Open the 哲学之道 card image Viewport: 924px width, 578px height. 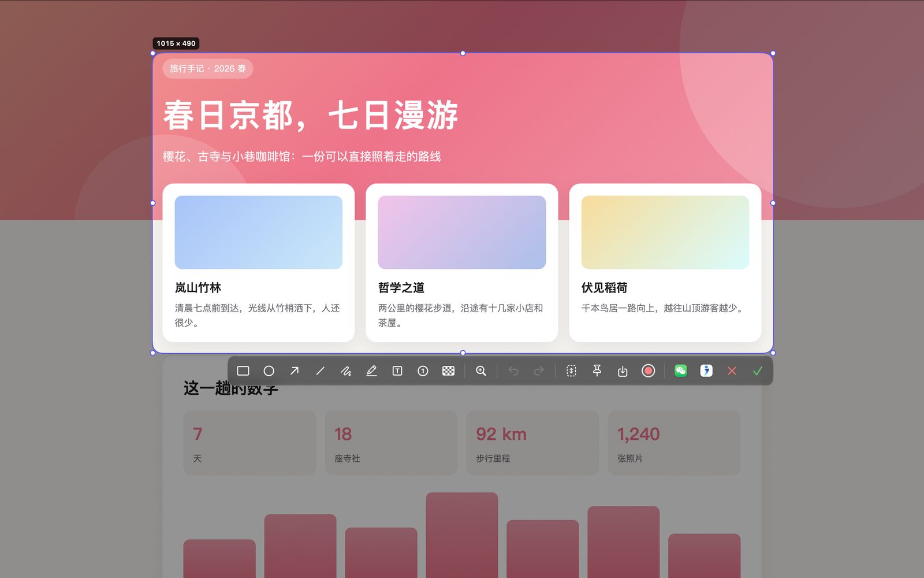click(x=462, y=232)
